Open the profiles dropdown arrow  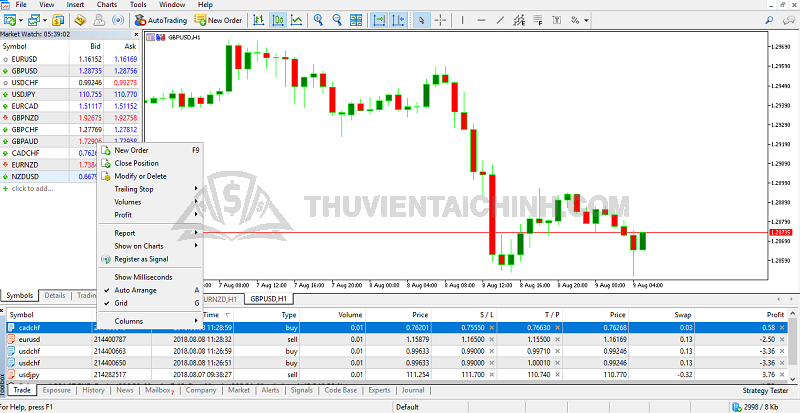45,20
